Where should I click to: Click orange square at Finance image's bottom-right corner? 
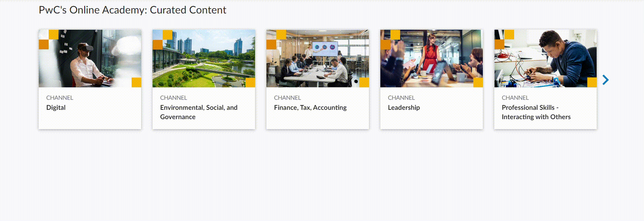pyautogui.click(x=364, y=83)
